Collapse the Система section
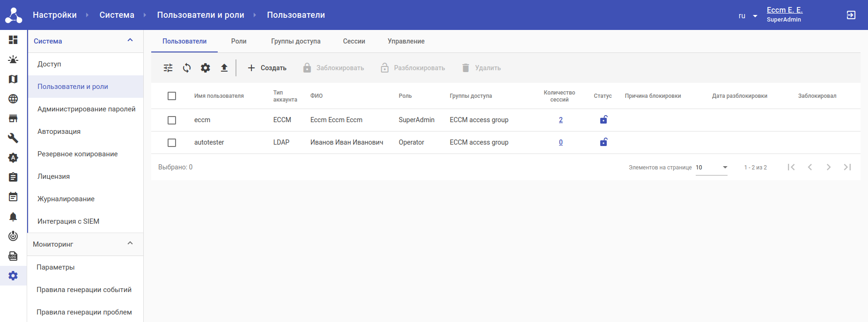868x322 pixels. click(x=130, y=41)
